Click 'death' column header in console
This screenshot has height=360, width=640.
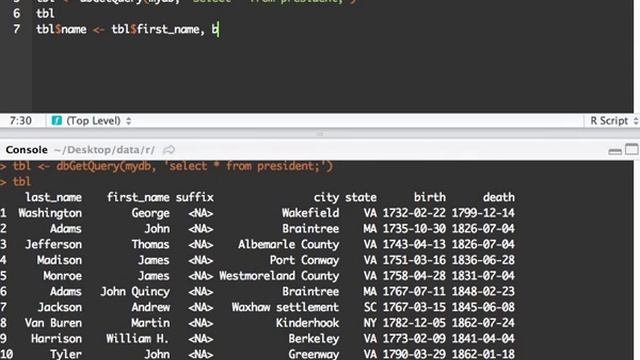499,198
